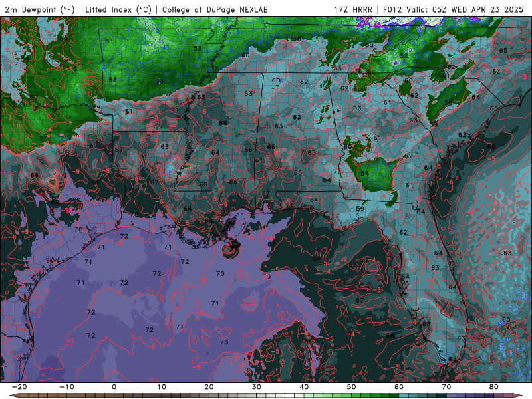The image size is (532, 399).
Task: Click the 60 label on the color scale
Action: point(399,387)
